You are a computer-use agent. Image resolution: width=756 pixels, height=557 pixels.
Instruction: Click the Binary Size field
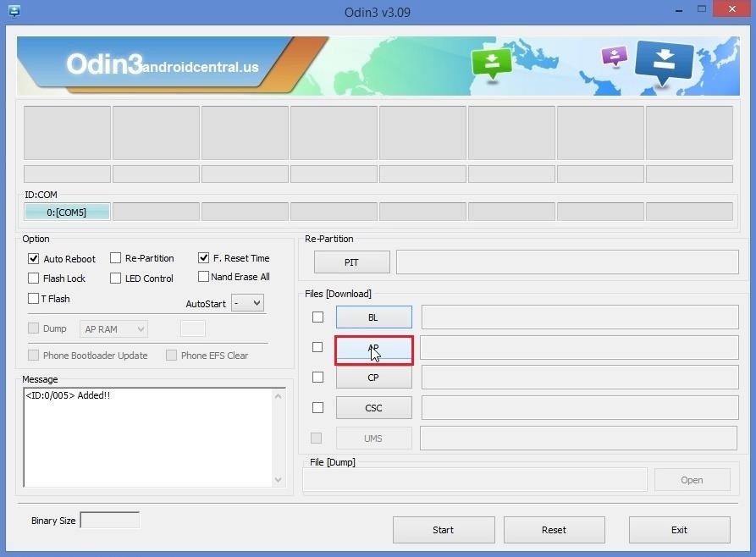point(110,521)
